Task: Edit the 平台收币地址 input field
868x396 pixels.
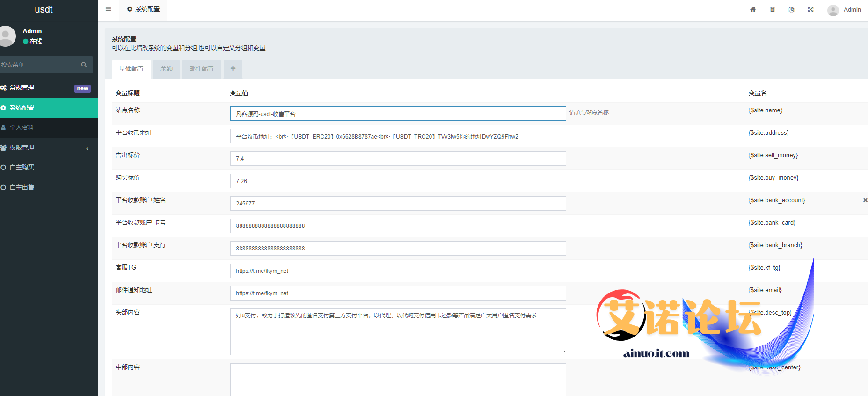Action: (398, 136)
